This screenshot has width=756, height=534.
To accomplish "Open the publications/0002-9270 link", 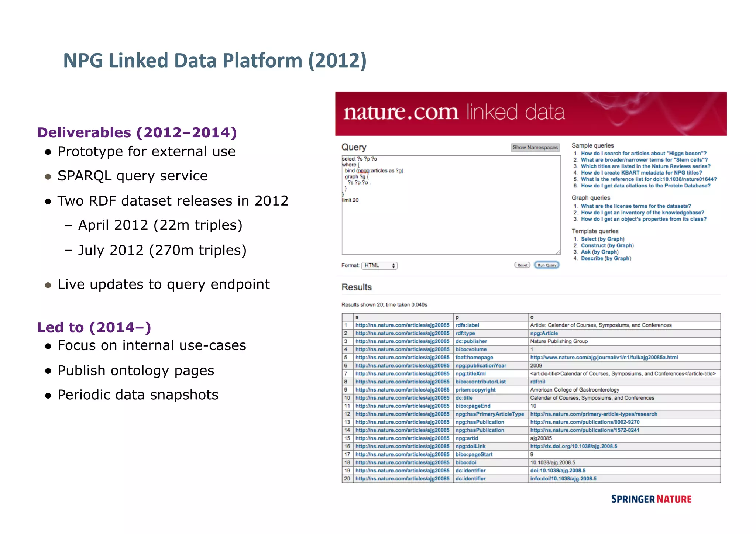I will (585, 422).
